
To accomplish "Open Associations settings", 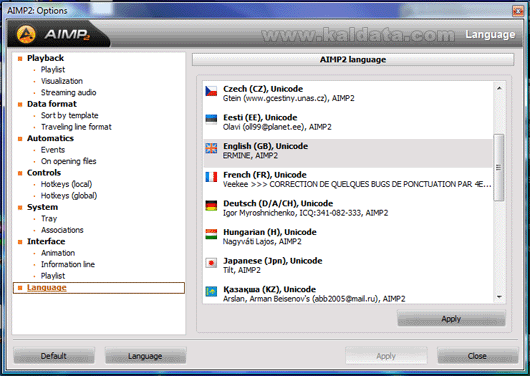I will [x=62, y=230].
